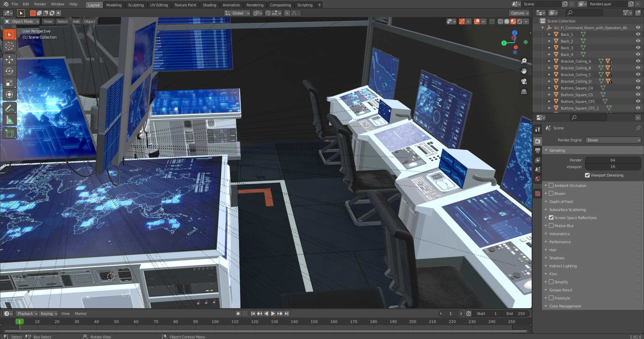Viewport: 644px width, 339px height.
Task: Hide Buttons_Square_C4 in outliner
Action: (638, 88)
